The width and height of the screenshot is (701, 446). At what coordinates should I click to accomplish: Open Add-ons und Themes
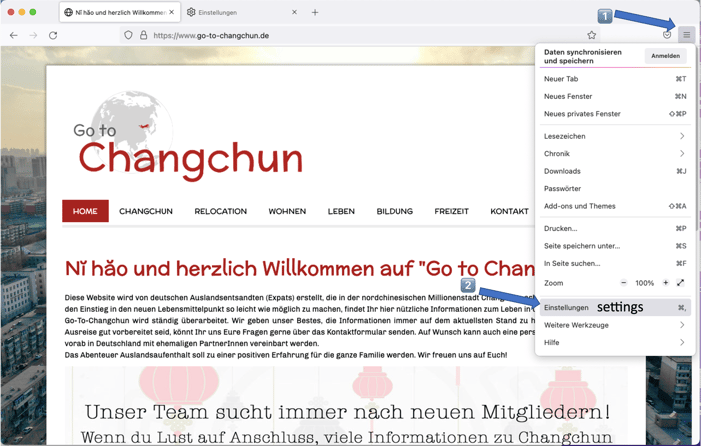[615, 206]
